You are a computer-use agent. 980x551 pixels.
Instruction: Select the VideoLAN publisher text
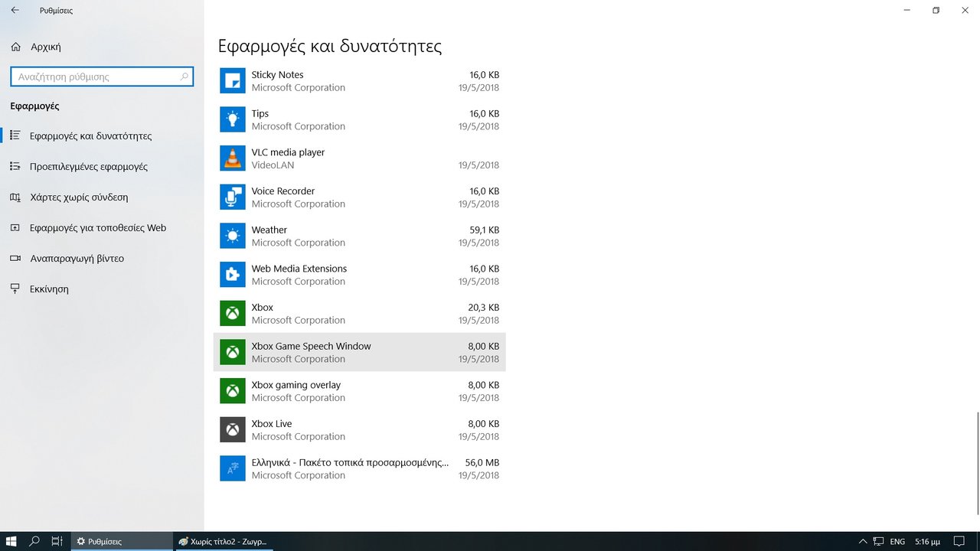pos(273,165)
